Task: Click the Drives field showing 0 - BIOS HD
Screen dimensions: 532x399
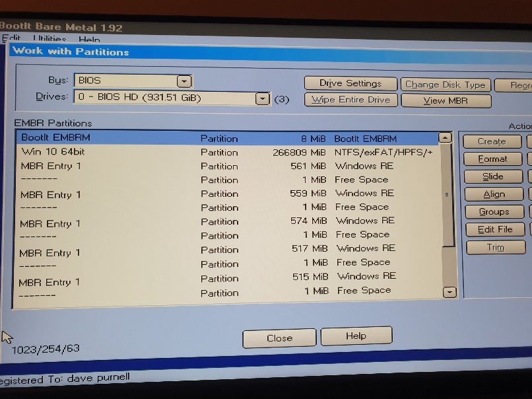Action: (x=172, y=98)
